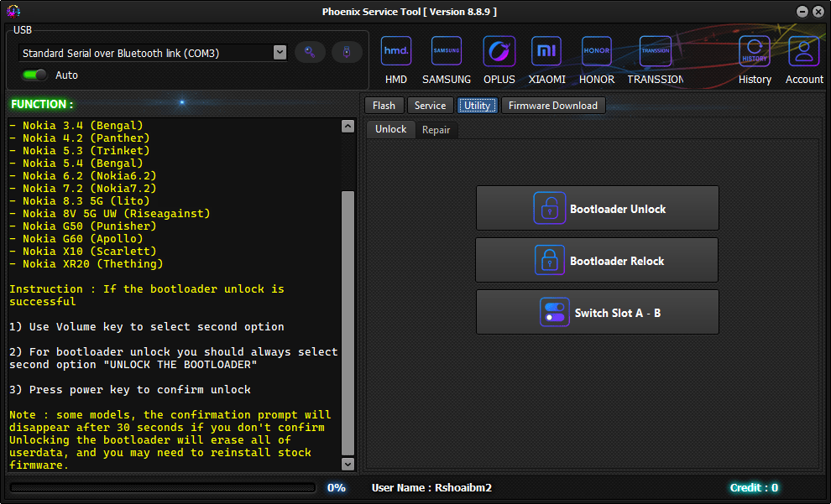This screenshot has height=504, width=831.
Task: Click the padlock icon on Bootloader Relock
Action: [x=550, y=260]
